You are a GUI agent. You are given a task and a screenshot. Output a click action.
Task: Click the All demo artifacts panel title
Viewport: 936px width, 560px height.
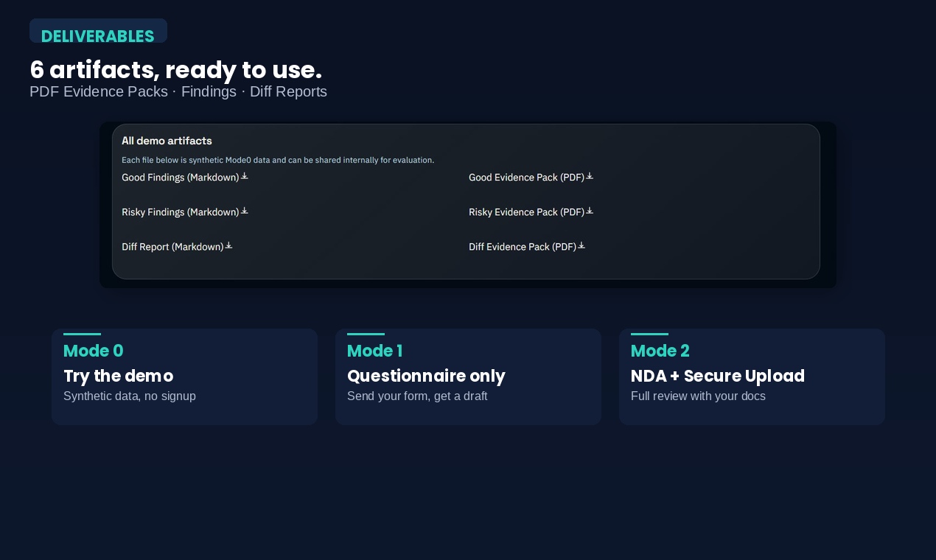(x=167, y=141)
